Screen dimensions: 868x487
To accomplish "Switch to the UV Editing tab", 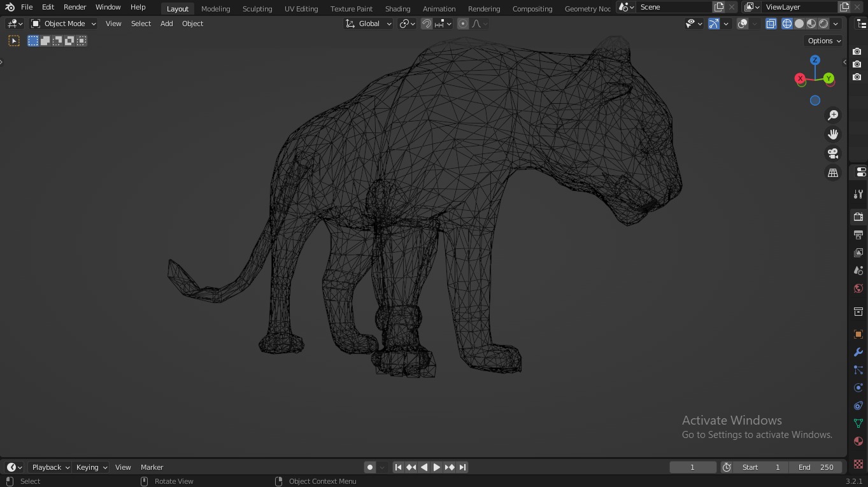I will point(301,9).
